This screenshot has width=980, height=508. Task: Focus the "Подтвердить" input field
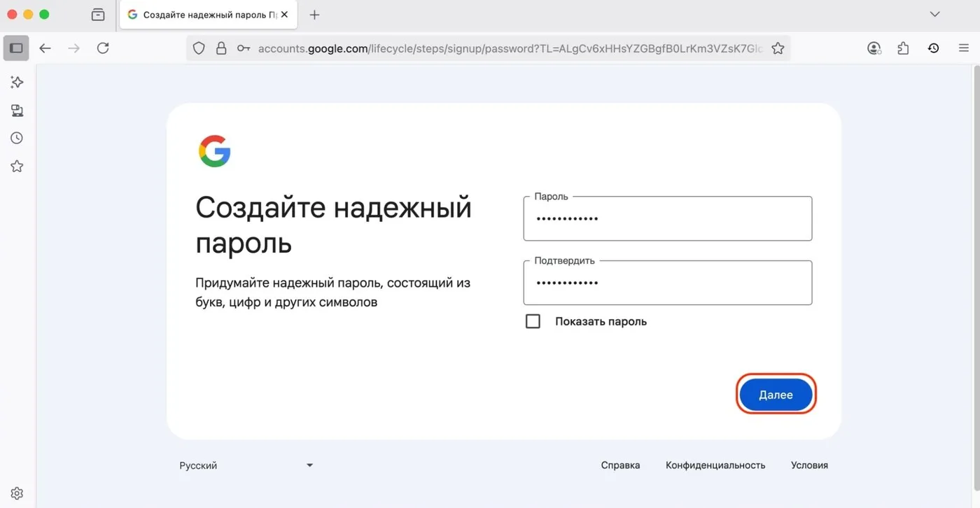click(x=668, y=283)
